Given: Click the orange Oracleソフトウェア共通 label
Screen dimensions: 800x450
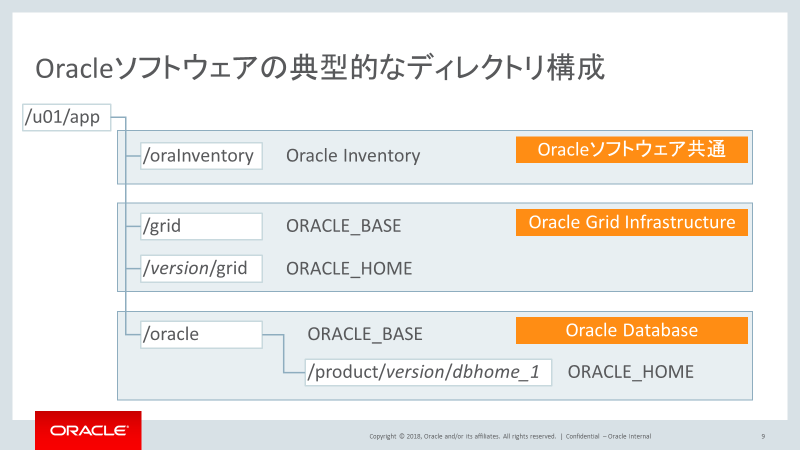Looking at the screenshot, I should pyautogui.click(x=631, y=150).
